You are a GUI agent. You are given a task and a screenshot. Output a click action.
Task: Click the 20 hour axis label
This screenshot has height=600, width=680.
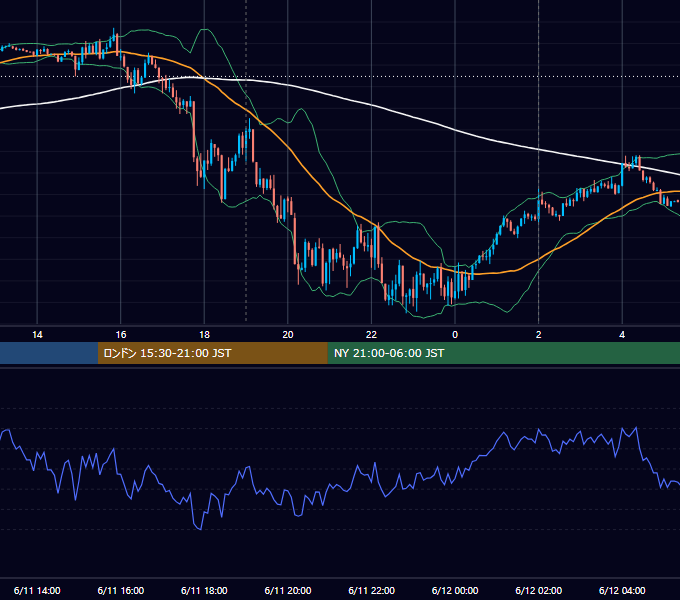(288, 335)
